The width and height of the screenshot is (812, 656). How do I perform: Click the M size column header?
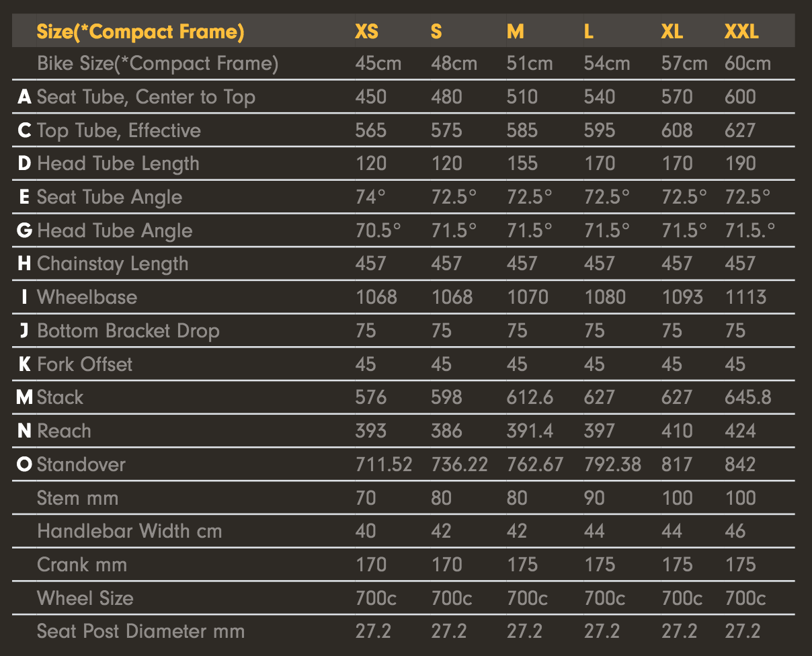[x=515, y=32]
